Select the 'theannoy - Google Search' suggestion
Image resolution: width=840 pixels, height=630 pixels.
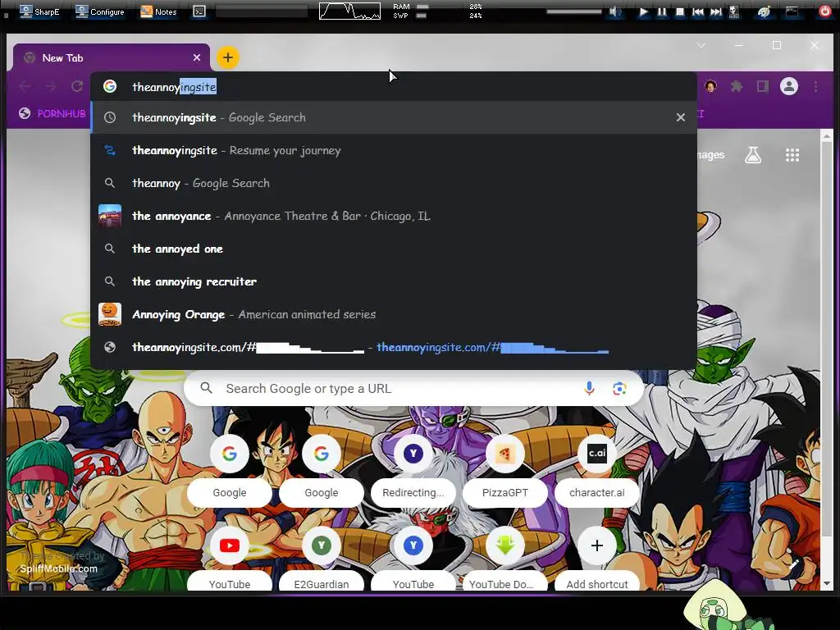pos(394,183)
